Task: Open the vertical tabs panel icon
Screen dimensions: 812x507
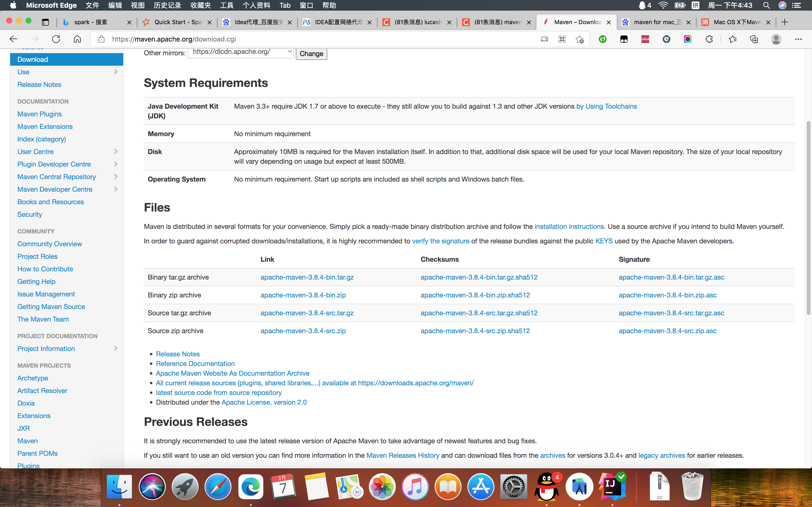Action: pos(45,22)
